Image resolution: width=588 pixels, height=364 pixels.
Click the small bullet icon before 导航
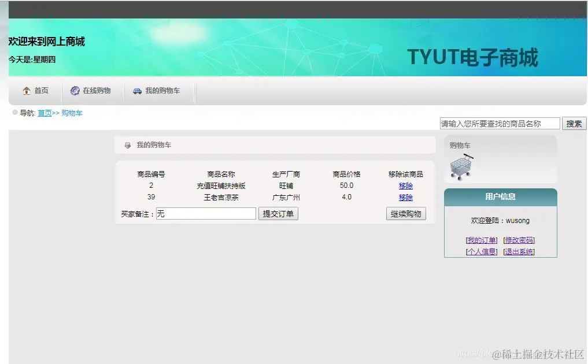click(14, 113)
